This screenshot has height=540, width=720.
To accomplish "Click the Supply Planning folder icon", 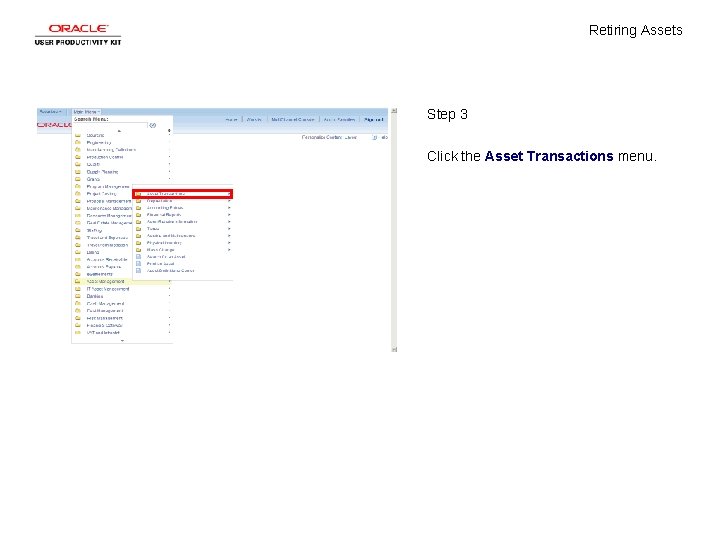I will point(78,172).
